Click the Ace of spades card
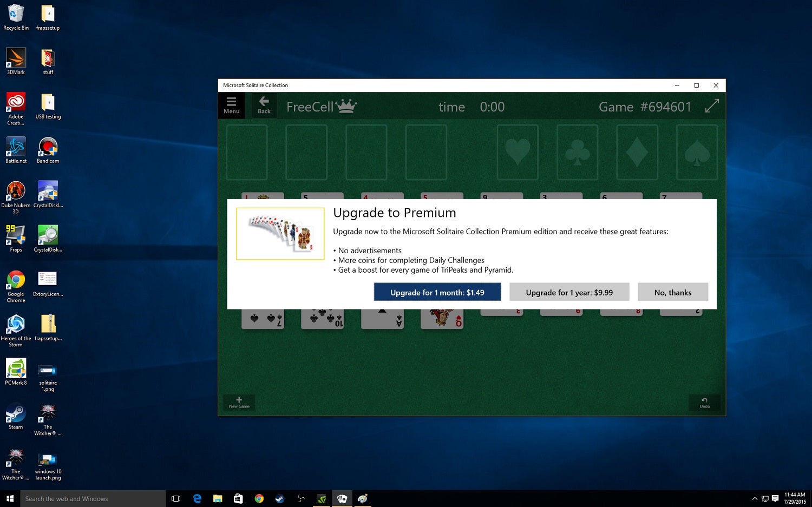Screen dimensions: 812x507 coord(382,319)
